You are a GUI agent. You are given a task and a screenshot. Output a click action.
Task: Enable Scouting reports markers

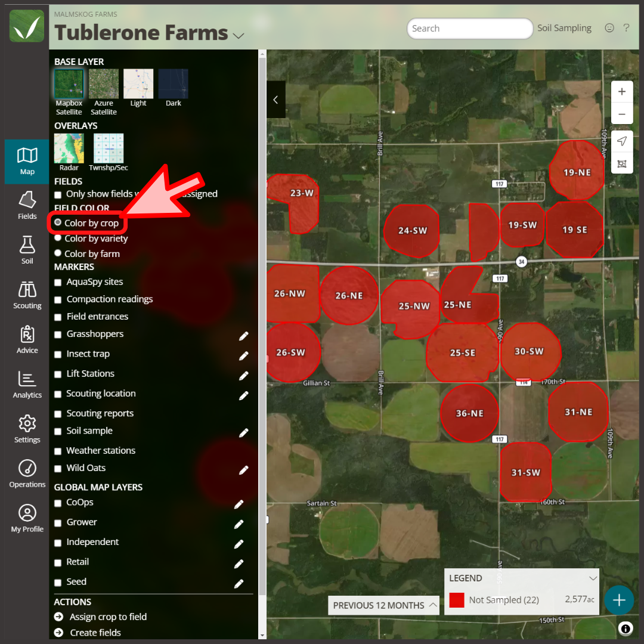(x=58, y=414)
